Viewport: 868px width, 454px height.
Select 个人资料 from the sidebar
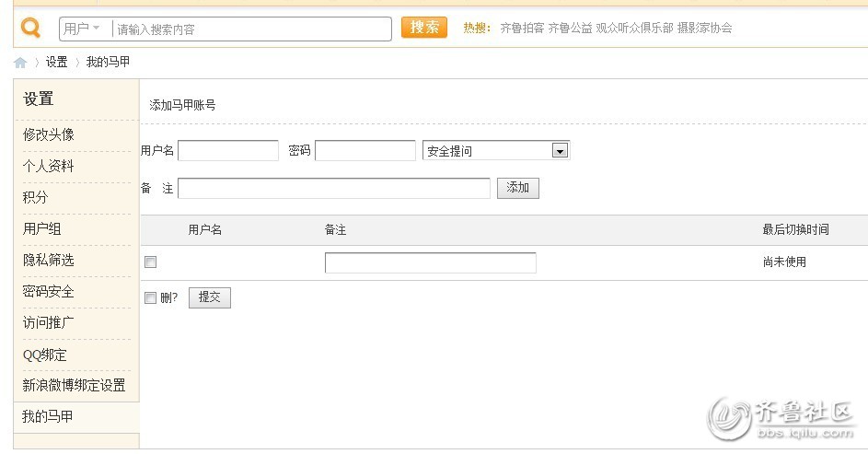(x=49, y=166)
